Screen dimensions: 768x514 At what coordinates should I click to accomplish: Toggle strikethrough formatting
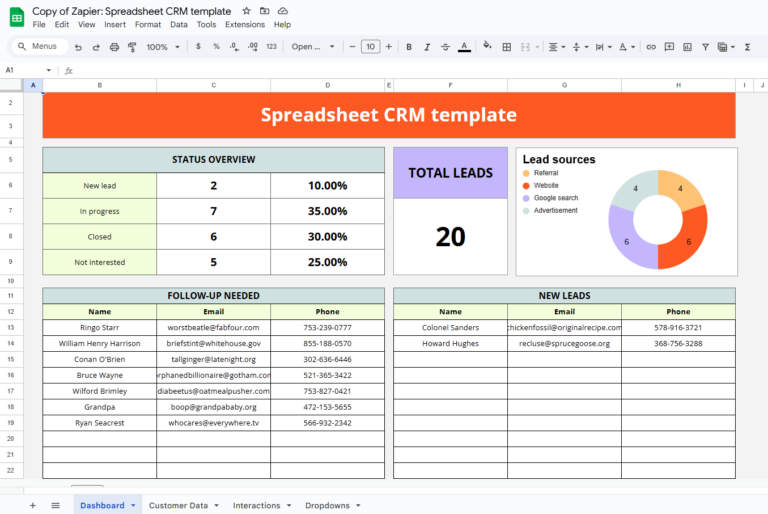tap(445, 47)
